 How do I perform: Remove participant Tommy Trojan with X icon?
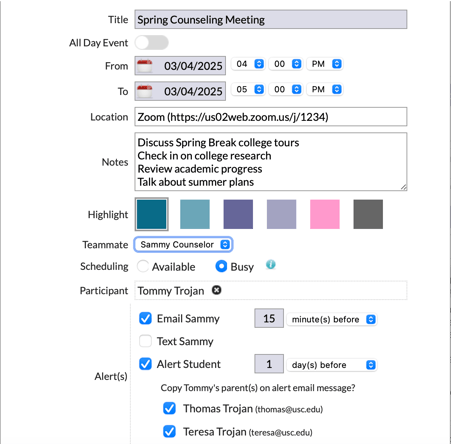(x=217, y=290)
